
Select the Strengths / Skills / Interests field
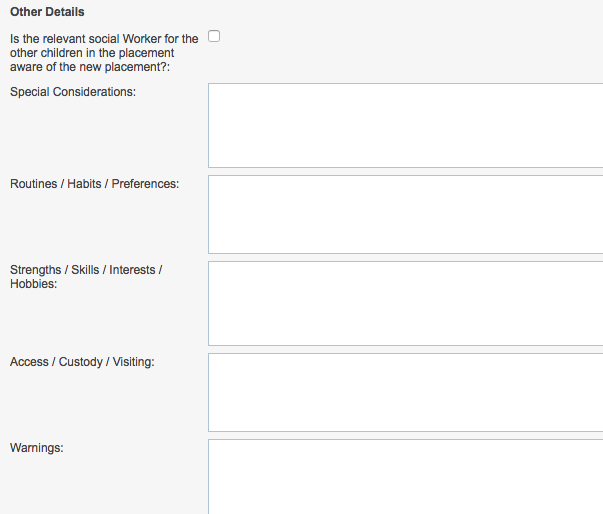(406, 303)
